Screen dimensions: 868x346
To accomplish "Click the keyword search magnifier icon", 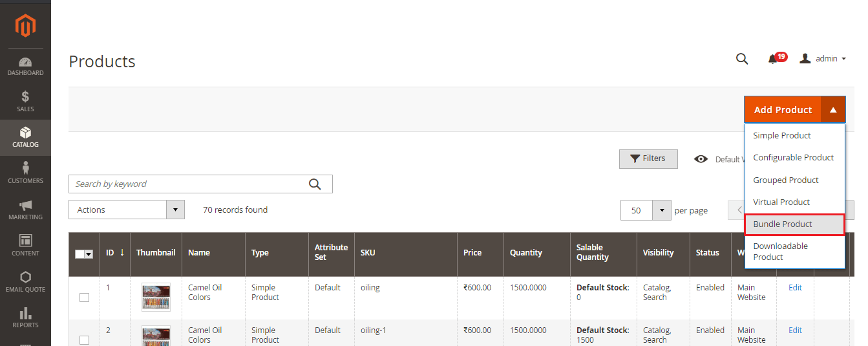I will [315, 184].
